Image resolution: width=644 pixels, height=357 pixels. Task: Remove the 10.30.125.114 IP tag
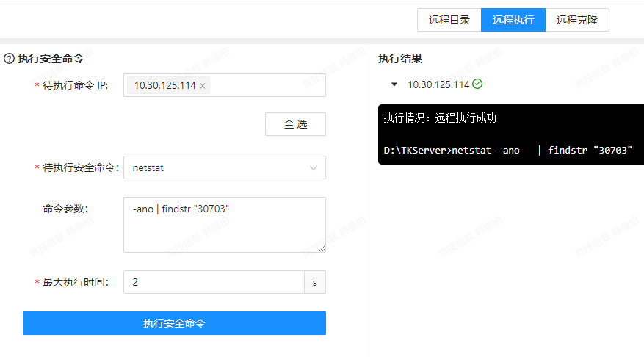203,86
